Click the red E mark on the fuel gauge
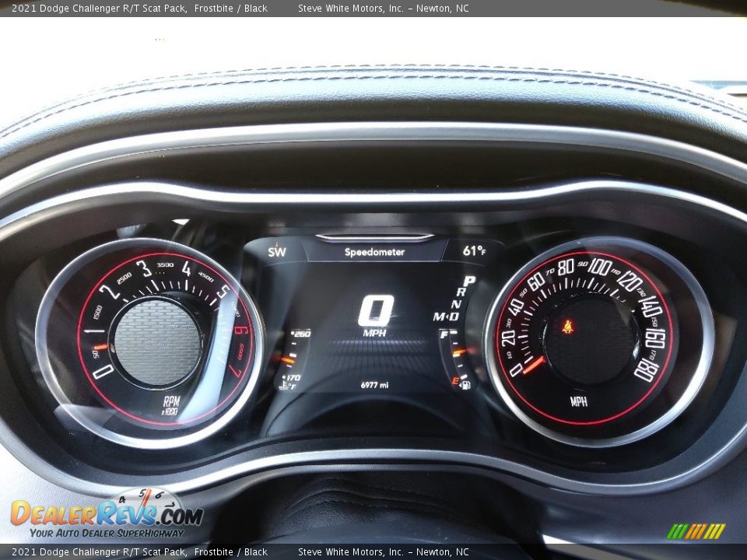 tap(455, 381)
